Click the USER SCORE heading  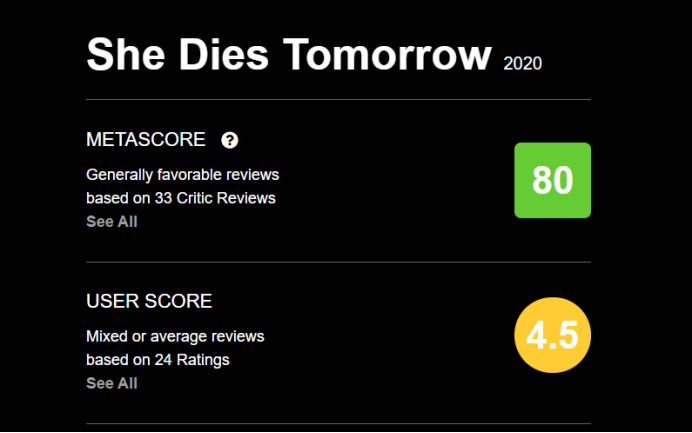(149, 301)
